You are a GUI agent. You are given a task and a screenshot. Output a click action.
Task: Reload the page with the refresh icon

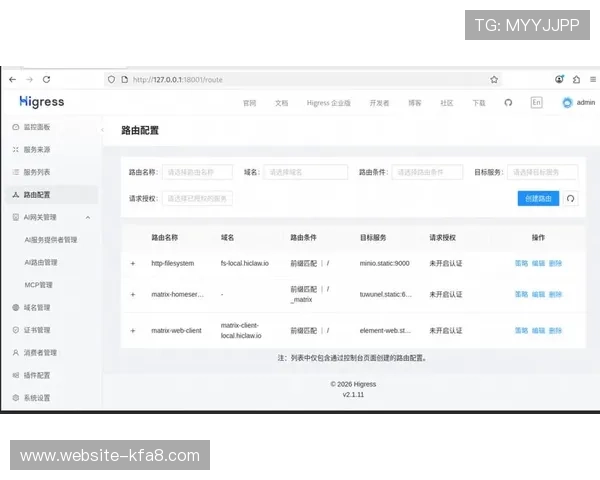pos(47,80)
